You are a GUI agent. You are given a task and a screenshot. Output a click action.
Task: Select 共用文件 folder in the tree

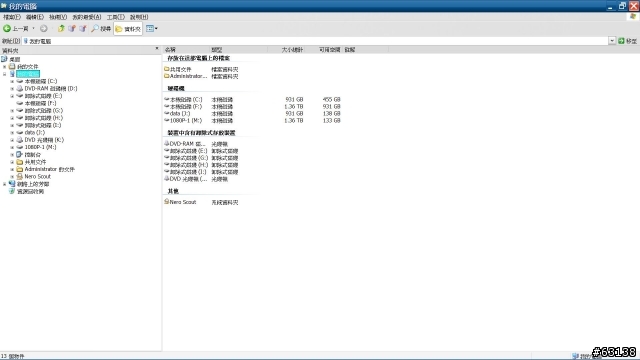[35, 162]
